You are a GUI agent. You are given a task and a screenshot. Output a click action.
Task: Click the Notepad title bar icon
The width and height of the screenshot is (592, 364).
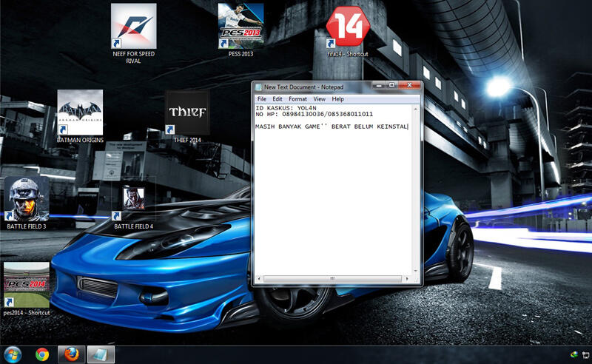coord(258,87)
